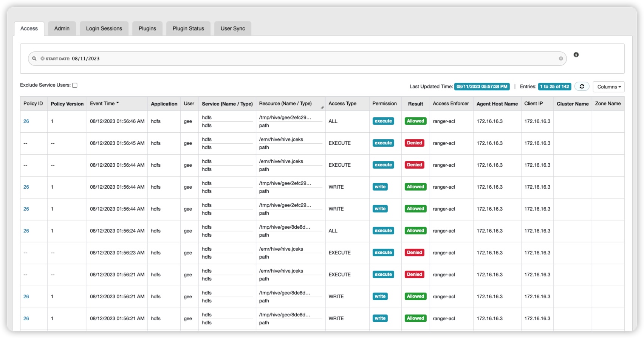Screen dimensions: 644x338
Task: Select the Plugin Status tab
Action: point(188,28)
